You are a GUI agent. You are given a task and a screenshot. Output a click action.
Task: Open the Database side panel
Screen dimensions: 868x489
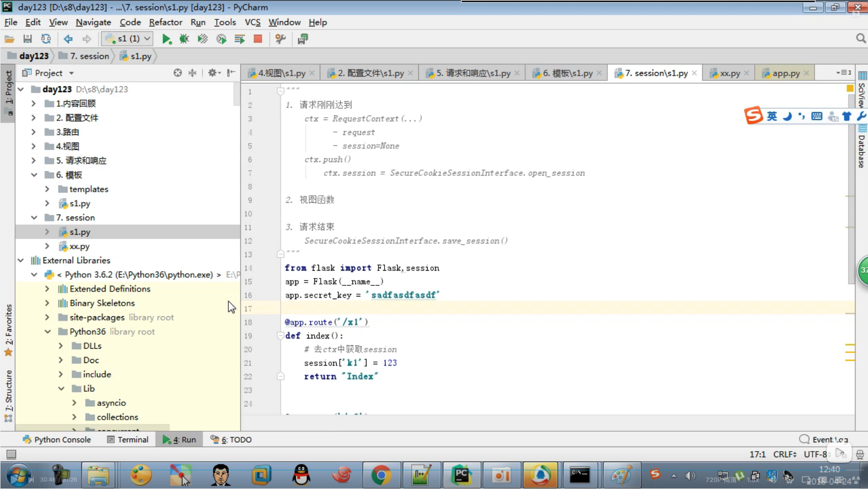click(862, 147)
